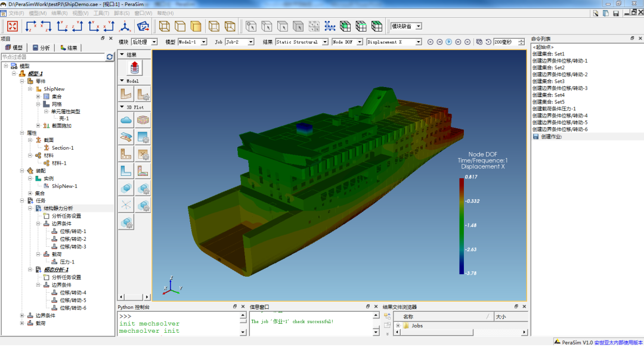Collapse the Model section in tool panel
This screenshot has height=350, width=644.
pos(122,80)
